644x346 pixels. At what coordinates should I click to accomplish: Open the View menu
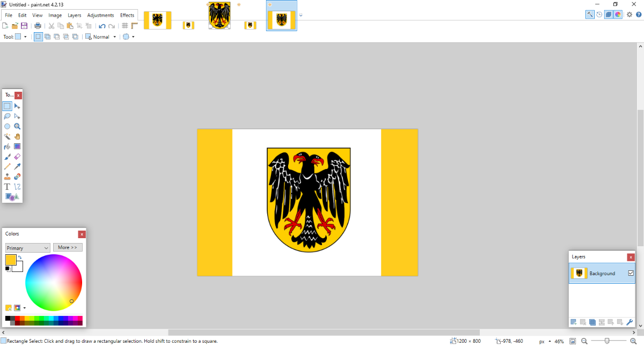(38, 15)
